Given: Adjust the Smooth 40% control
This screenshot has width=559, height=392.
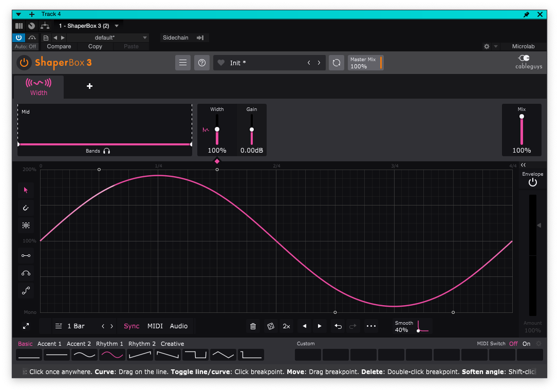Looking at the screenshot, I should pyautogui.click(x=412, y=326).
